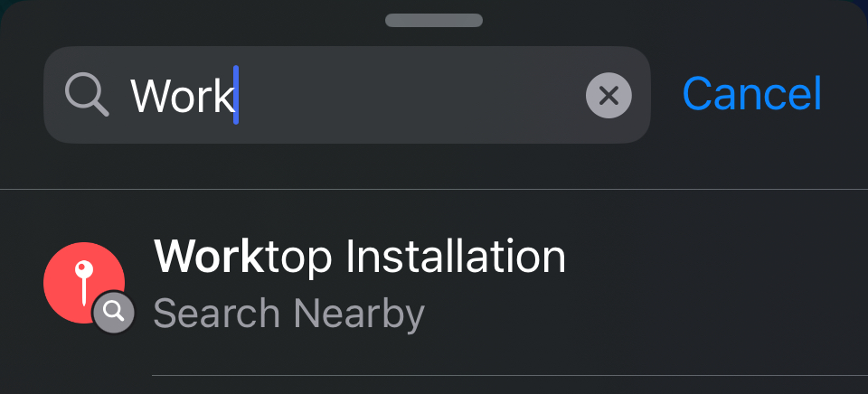Place cursor in the Work search field
This screenshot has width=868, height=394.
346,95
